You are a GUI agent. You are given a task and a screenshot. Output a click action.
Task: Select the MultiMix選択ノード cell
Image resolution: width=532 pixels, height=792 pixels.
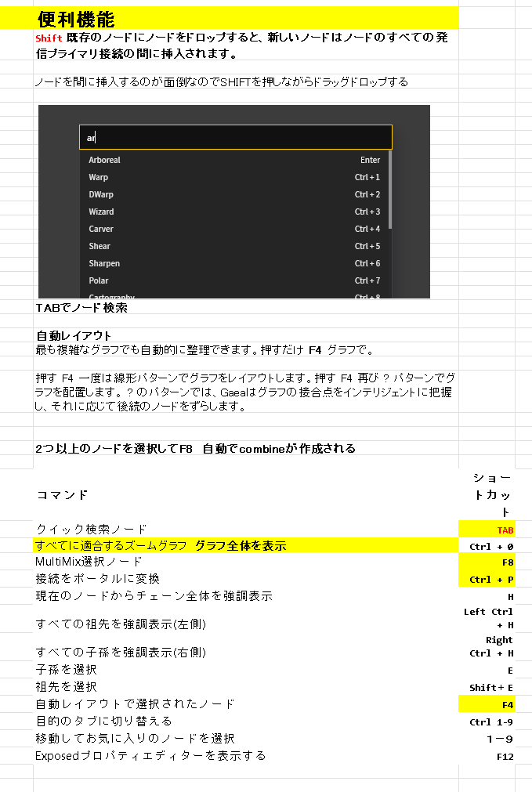246,561
